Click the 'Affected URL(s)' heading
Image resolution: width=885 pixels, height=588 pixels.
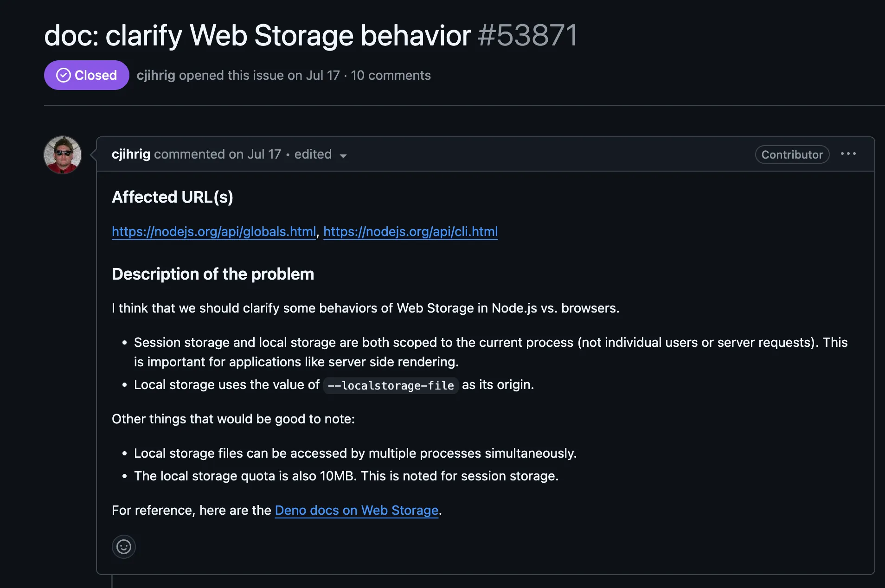pyautogui.click(x=173, y=197)
